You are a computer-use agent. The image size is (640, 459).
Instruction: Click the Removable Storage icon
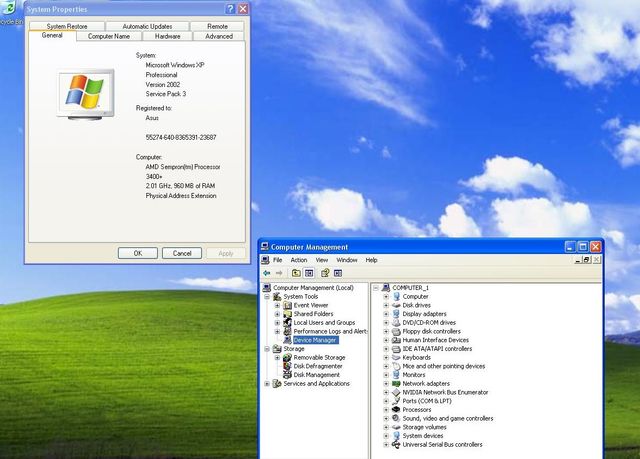287,357
